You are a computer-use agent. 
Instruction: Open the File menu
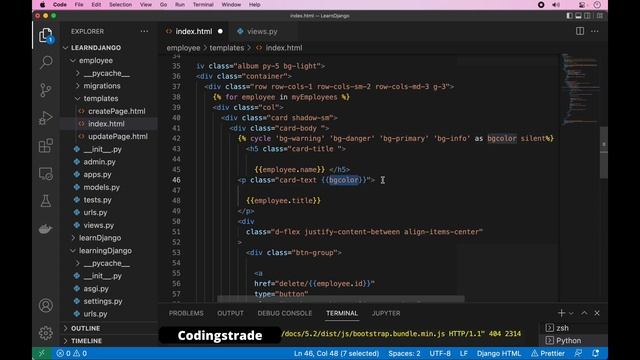click(79, 5)
